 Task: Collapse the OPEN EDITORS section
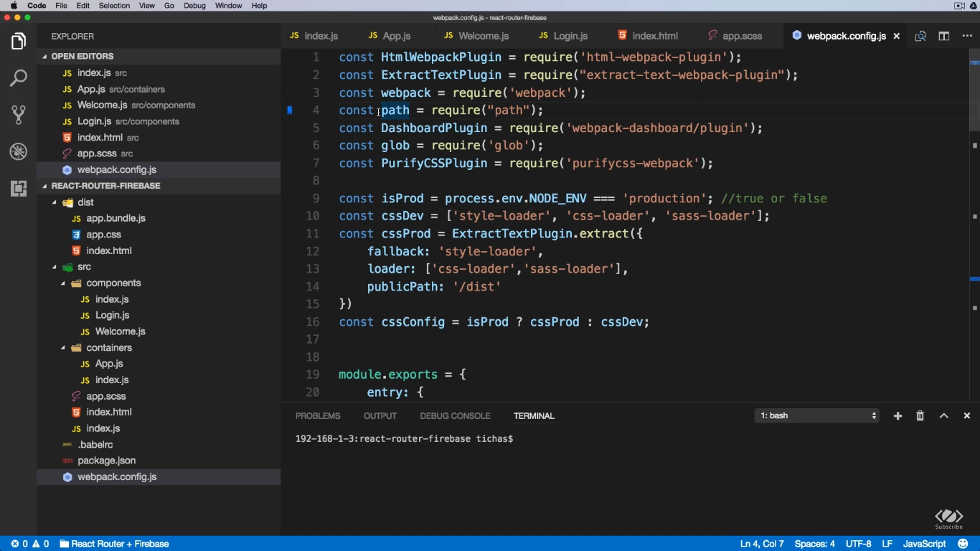(x=45, y=57)
